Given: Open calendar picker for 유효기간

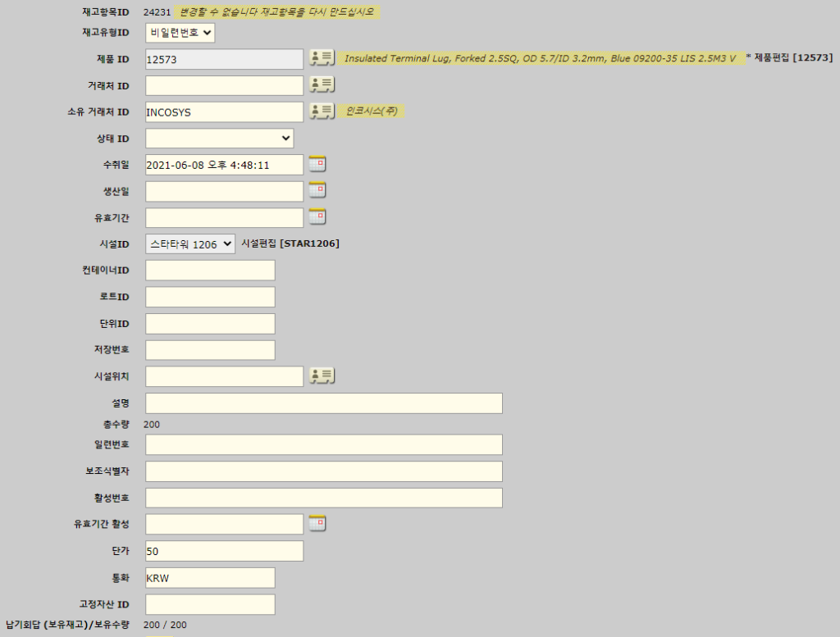Looking at the screenshot, I should pyautogui.click(x=317, y=216).
